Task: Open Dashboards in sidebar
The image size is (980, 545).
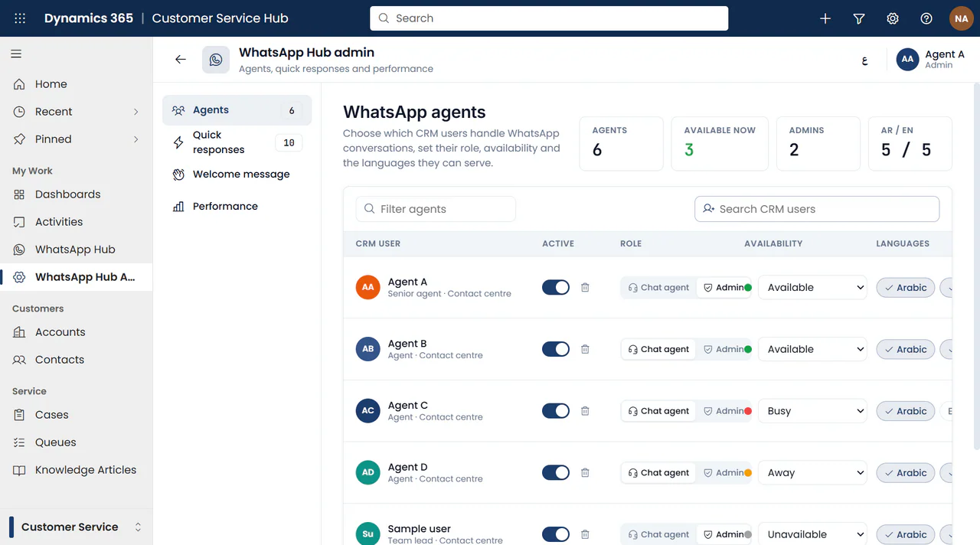Action: [x=77, y=194]
